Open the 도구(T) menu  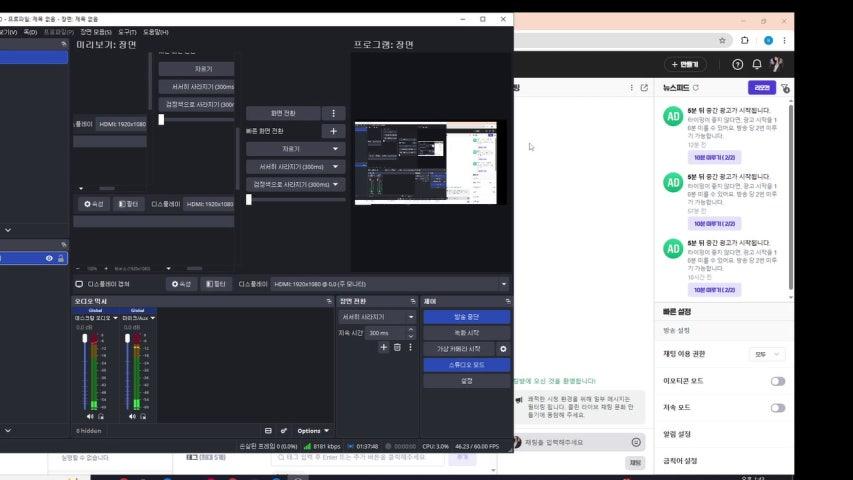point(127,32)
